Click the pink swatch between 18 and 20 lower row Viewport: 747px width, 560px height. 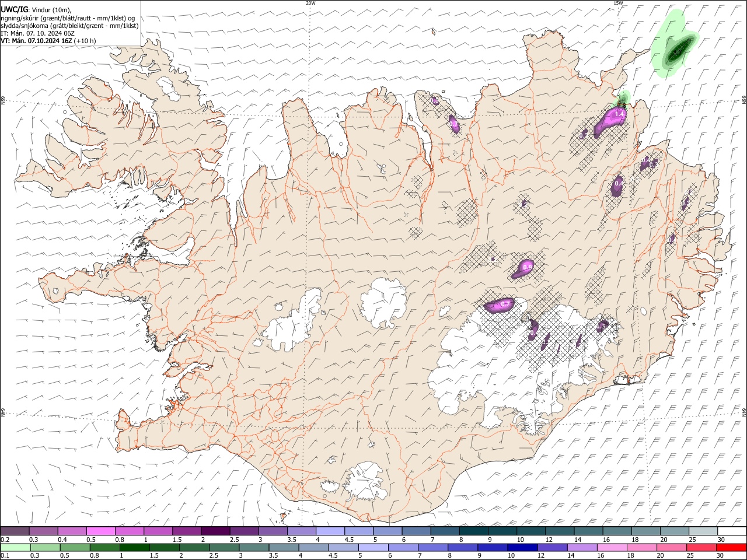coord(641,547)
